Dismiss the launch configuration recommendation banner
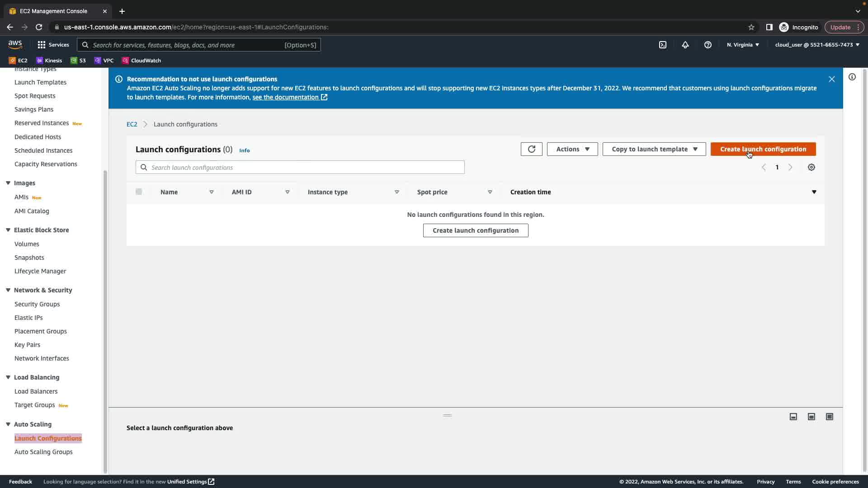 [x=831, y=79]
